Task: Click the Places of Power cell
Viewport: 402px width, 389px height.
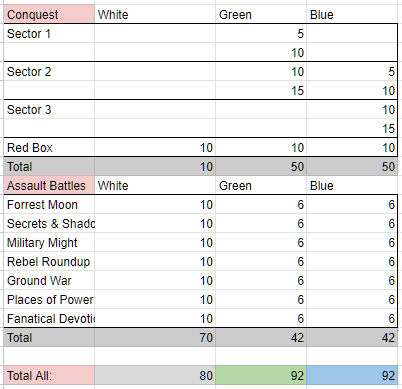Action: tap(49, 299)
